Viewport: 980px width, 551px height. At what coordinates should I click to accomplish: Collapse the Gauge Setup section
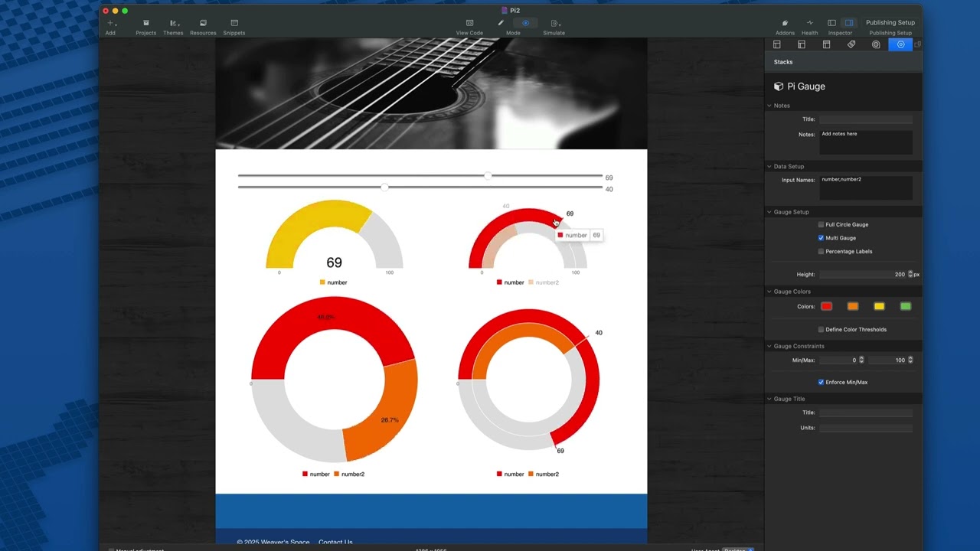coord(769,212)
